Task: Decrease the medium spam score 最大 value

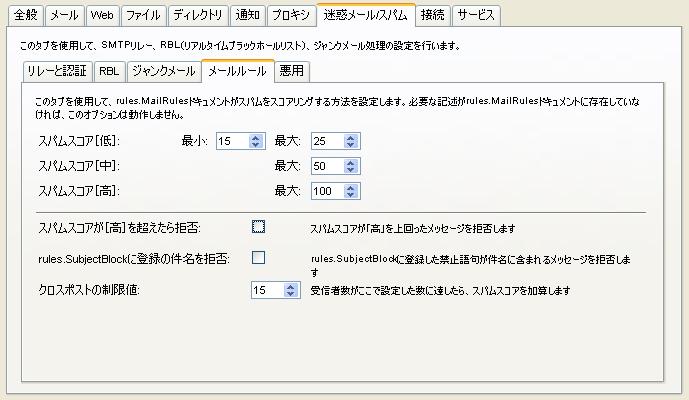Action: (351, 170)
